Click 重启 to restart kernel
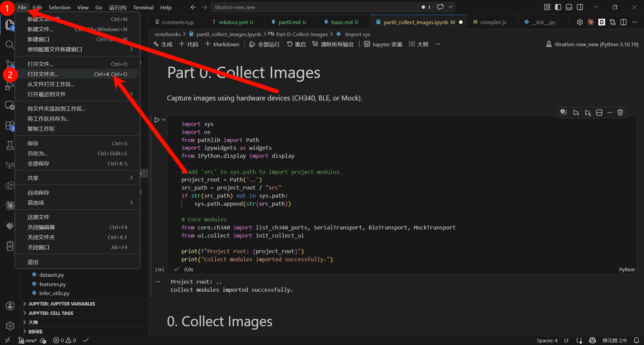Image resolution: width=644 pixels, height=345 pixels. point(297,44)
